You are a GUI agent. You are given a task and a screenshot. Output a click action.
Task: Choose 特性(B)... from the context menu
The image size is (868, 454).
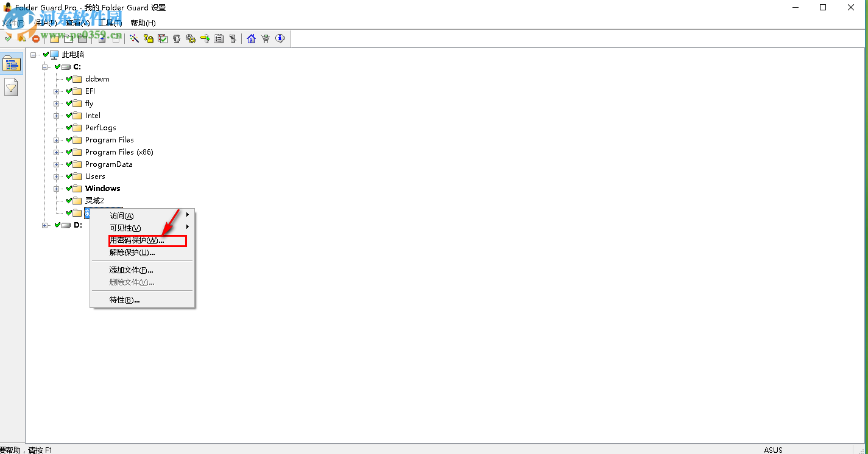click(x=143, y=300)
